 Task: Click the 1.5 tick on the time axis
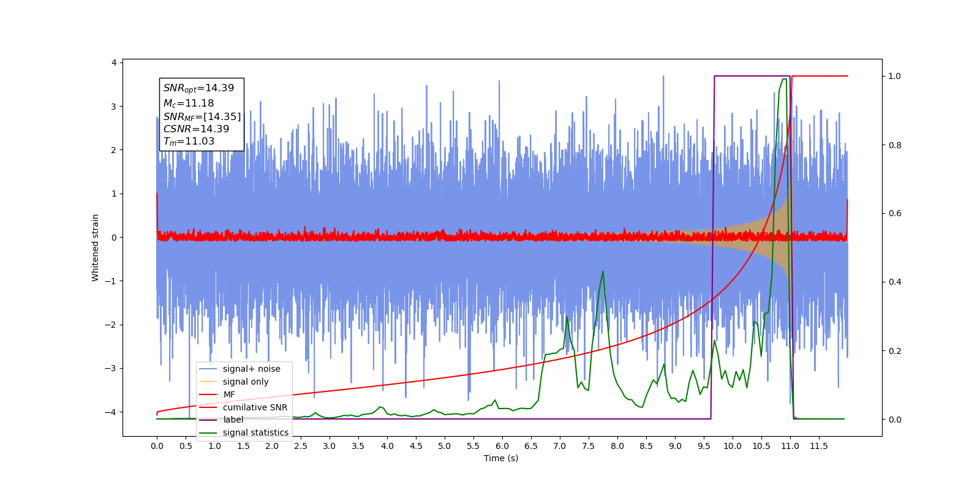point(243,446)
